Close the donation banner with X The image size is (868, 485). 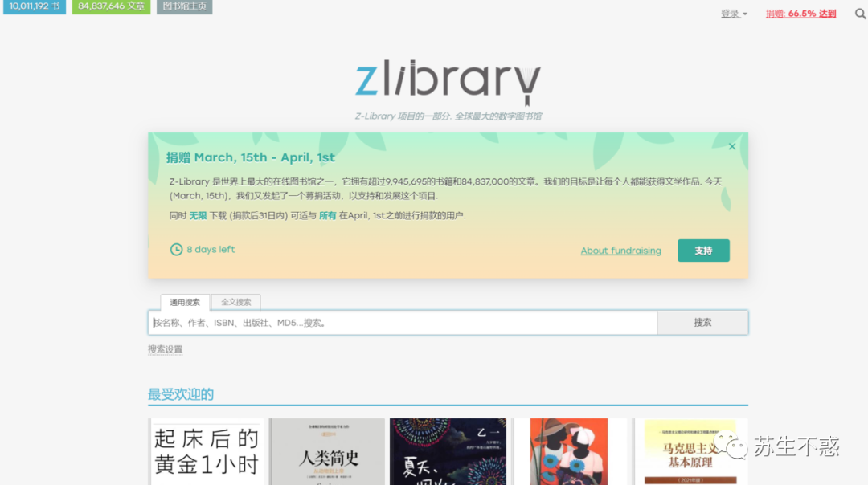[732, 147]
